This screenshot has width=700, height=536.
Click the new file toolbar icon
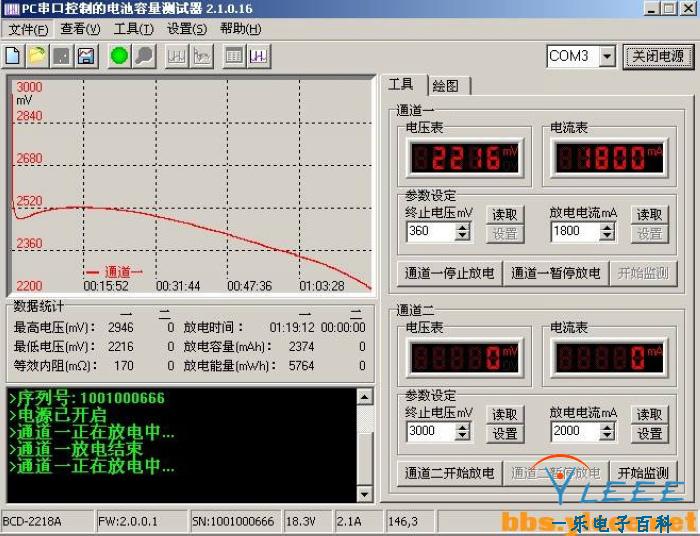14,55
